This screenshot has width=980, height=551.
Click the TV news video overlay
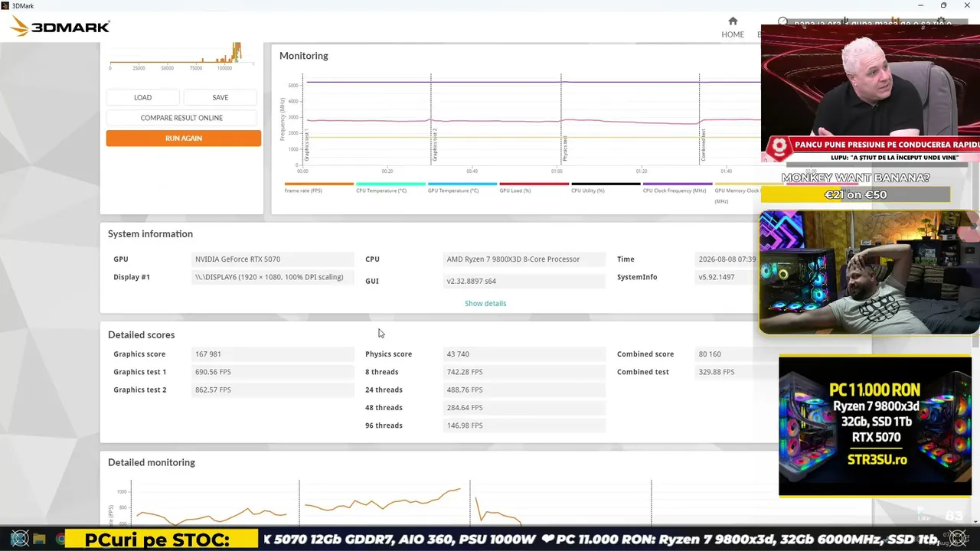tap(871, 93)
